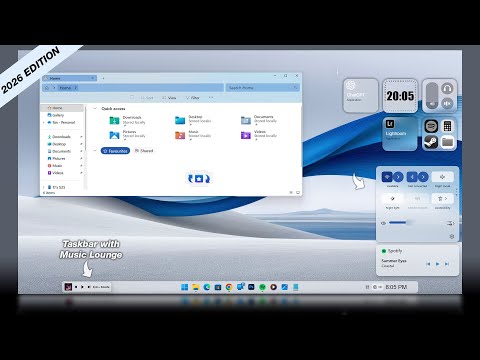Click the center star icon below Favourites
480x360 pixels.
click(199, 179)
